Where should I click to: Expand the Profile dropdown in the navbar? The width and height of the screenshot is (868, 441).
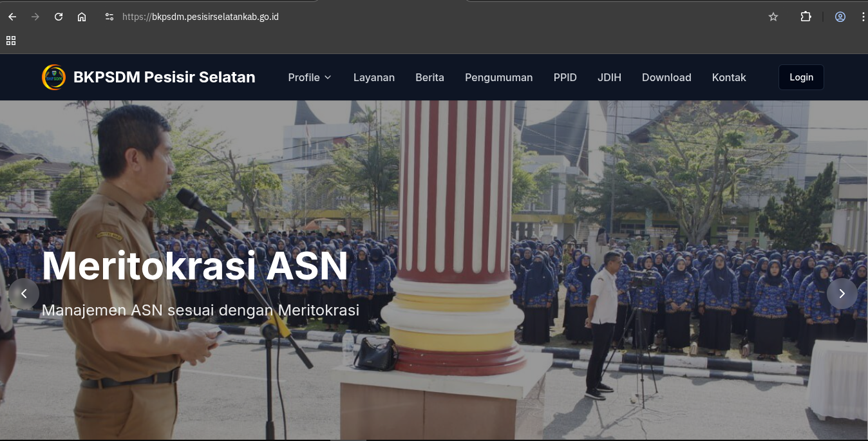(x=309, y=77)
